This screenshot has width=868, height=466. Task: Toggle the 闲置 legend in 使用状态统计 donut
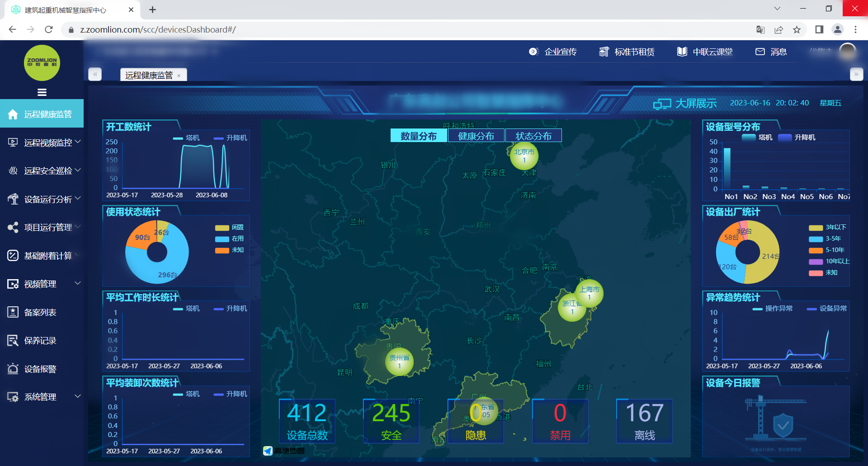point(230,228)
